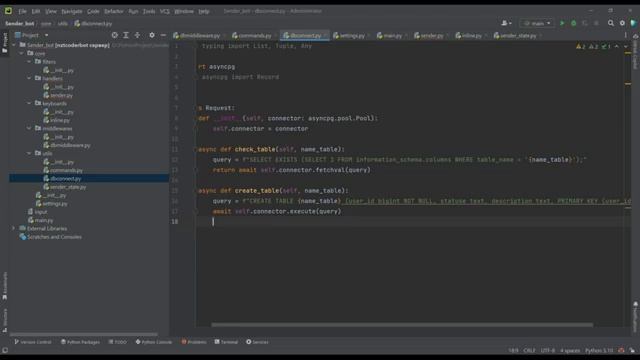Open Bookmarks side tool window
This screenshot has height=360, width=640.
click(4, 286)
